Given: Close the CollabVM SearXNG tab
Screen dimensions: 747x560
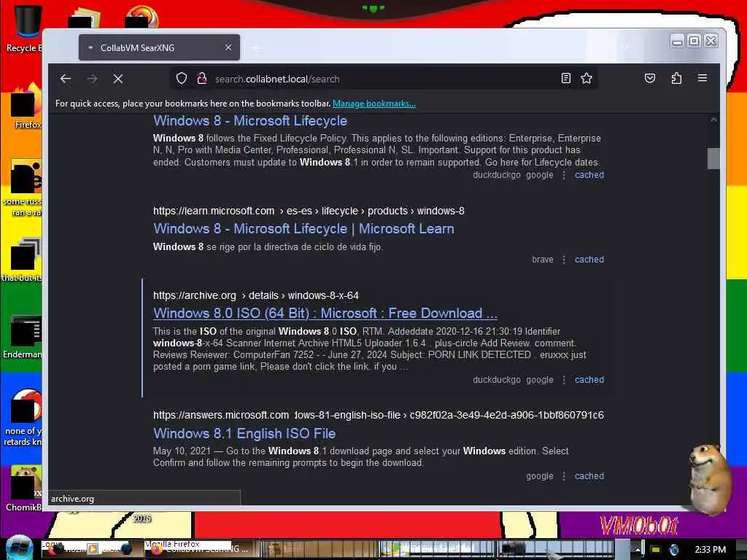Looking at the screenshot, I should [x=228, y=47].
